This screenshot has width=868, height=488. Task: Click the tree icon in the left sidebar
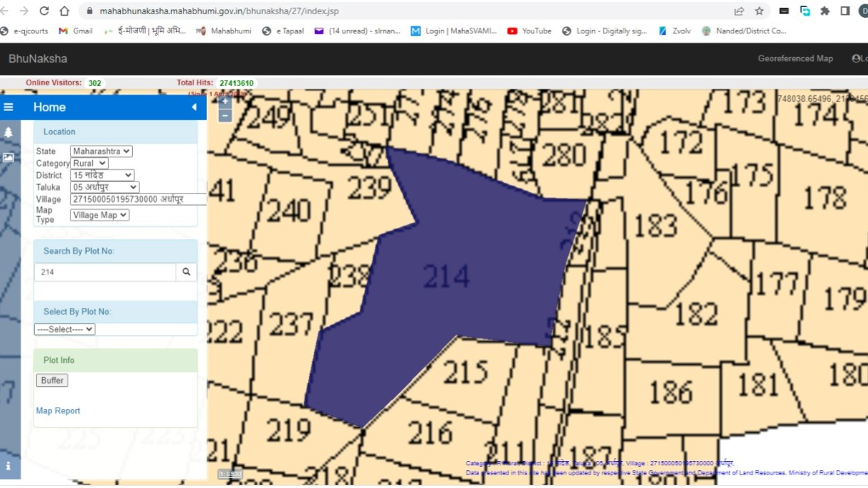tap(9, 132)
